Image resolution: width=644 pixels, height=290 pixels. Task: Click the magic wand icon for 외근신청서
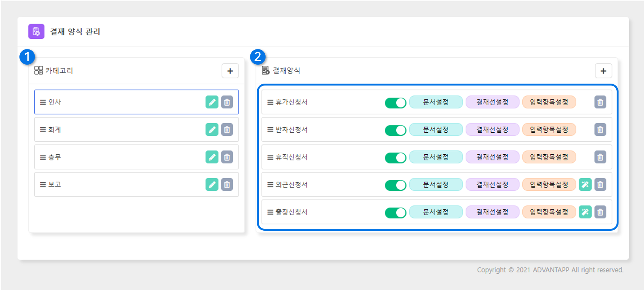click(x=585, y=185)
